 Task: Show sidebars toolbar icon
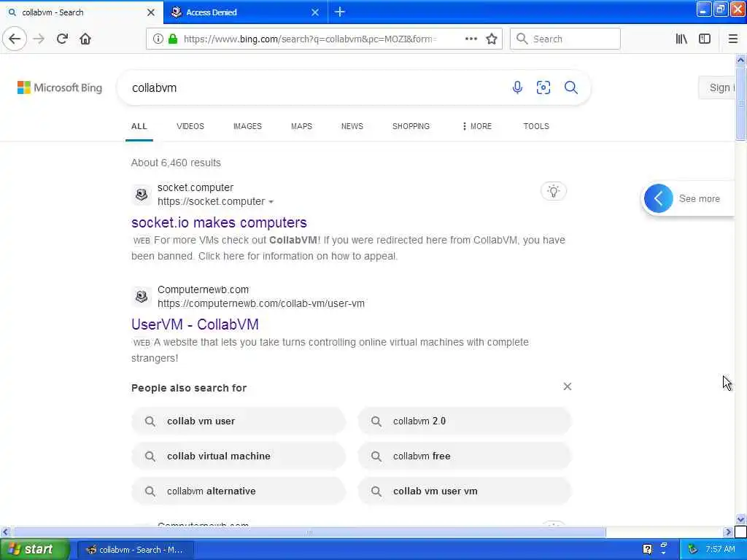tap(705, 39)
